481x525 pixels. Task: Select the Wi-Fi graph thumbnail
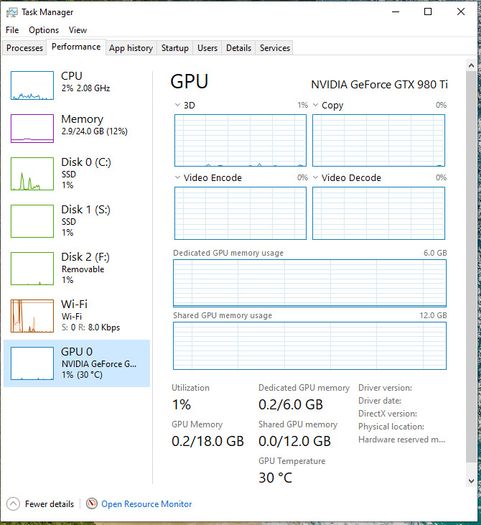pos(32,316)
